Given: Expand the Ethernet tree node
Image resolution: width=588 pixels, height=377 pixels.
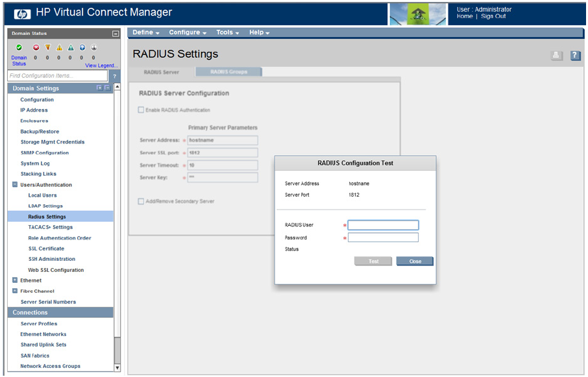Looking at the screenshot, I should (x=15, y=280).
